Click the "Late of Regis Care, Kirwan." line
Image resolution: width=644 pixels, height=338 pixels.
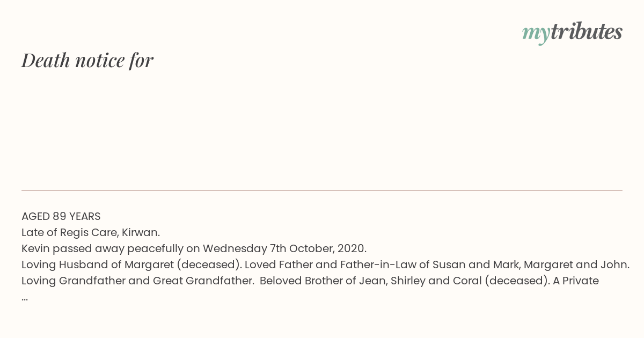(x=91, y=232)
